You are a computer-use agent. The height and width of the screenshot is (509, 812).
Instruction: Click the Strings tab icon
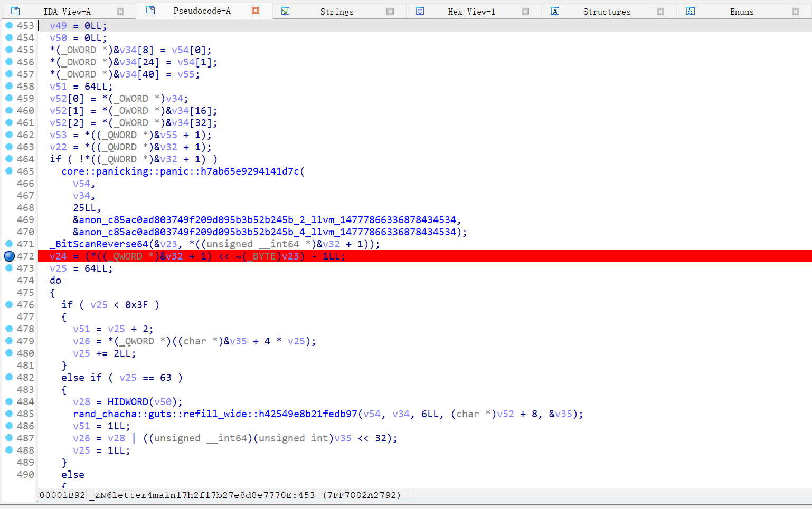(285, 11)
